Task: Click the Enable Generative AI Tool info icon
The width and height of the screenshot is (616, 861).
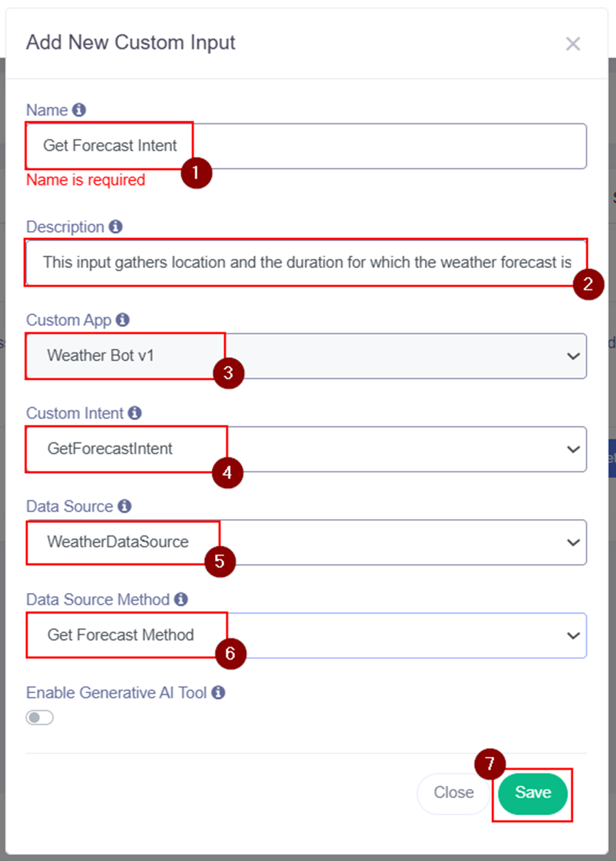Action: click(219, 692)
